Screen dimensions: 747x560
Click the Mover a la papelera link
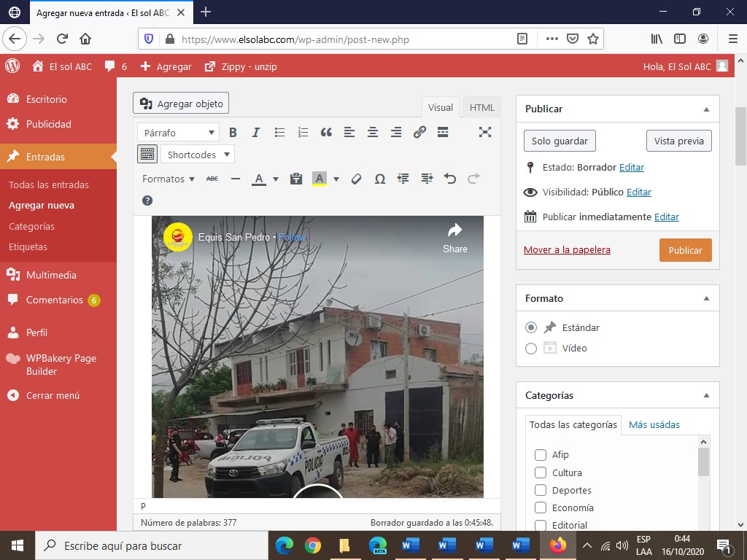tap(567, 250)
